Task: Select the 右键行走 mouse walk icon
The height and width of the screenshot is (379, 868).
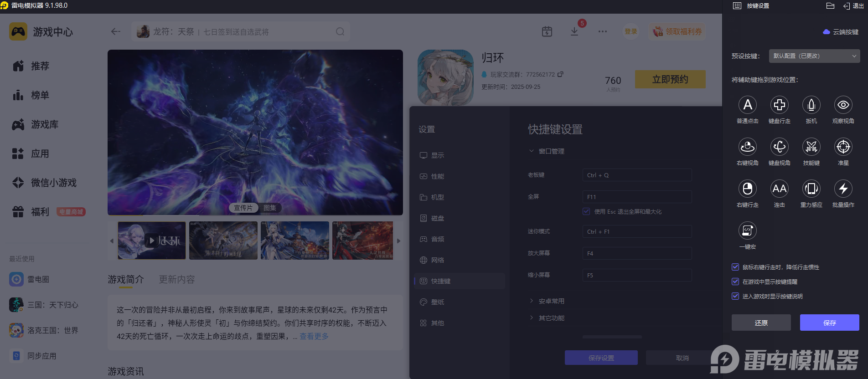Action: tap(748, 189)
